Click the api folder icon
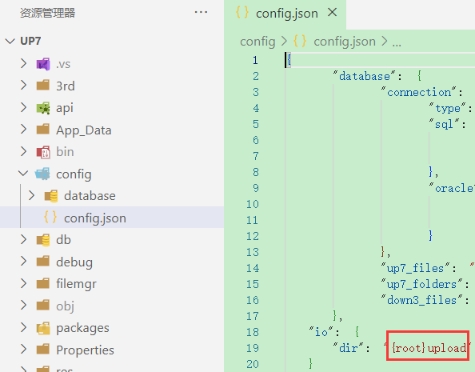The image size is (475, 372). [x=43, y=108]
